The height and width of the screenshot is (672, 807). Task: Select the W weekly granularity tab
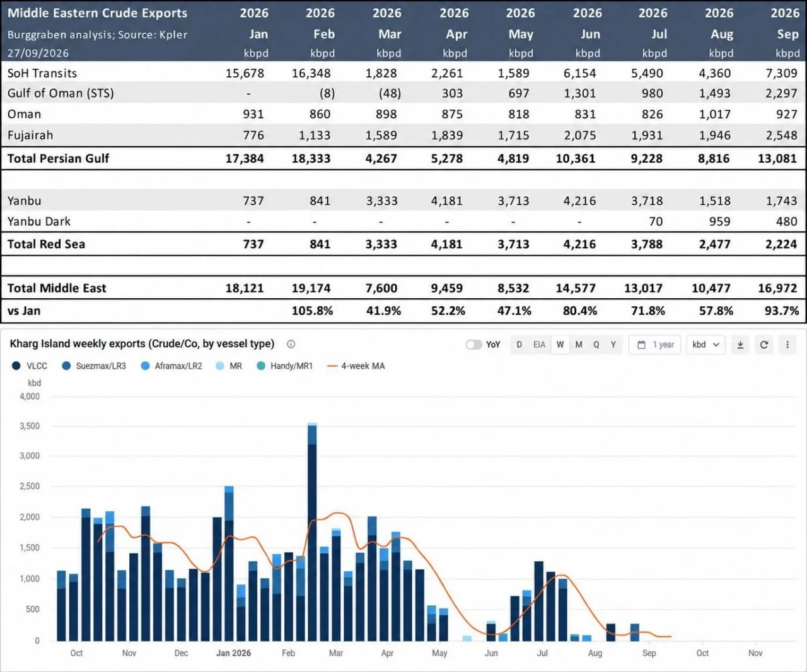click(560, 345)
